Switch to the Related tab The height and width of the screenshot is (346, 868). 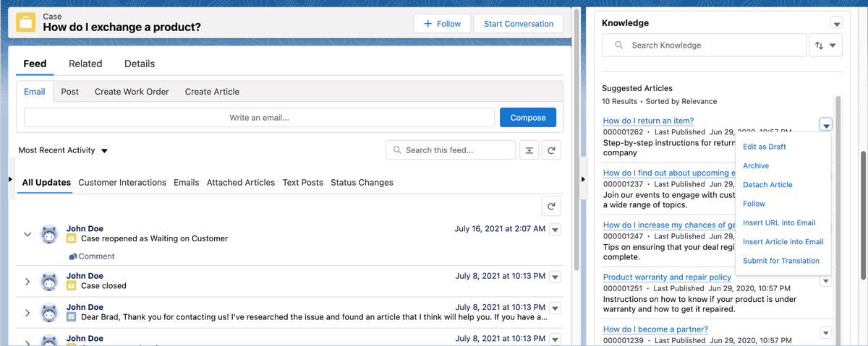pos(85,64)
